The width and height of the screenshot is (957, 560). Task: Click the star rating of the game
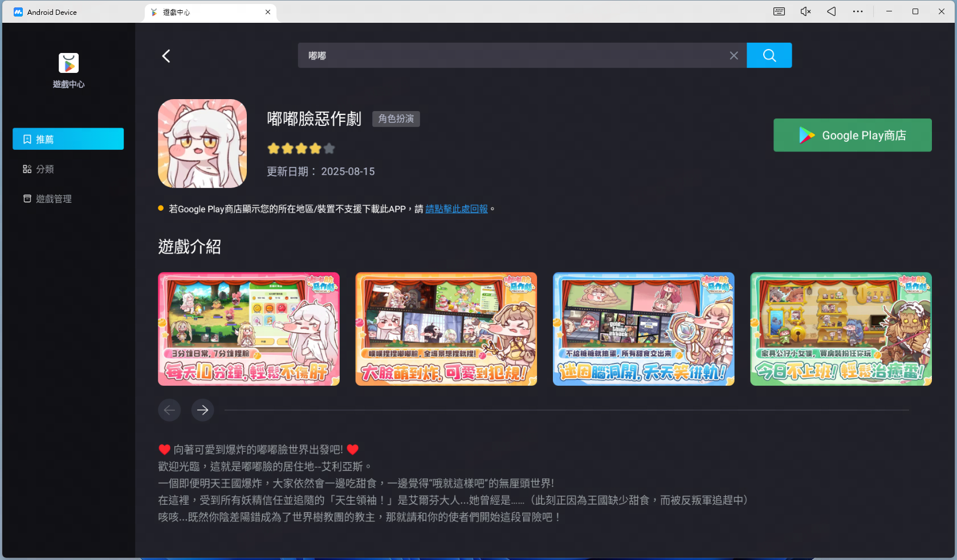[301, 149]
